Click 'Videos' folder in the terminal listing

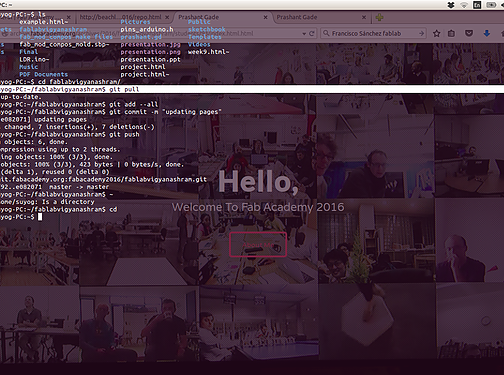click(x=199, y=44)
